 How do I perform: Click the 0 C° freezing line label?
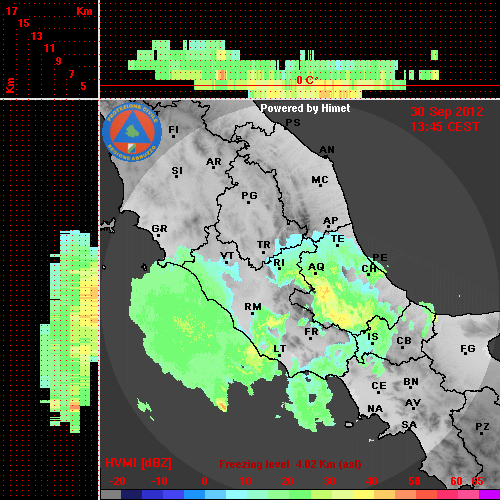[x=307, y=80]
